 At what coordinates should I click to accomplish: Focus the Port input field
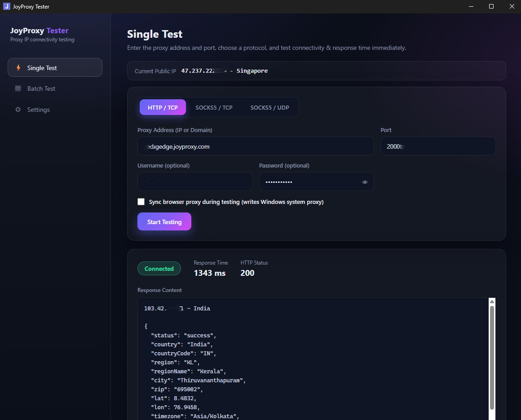[437, 146]
